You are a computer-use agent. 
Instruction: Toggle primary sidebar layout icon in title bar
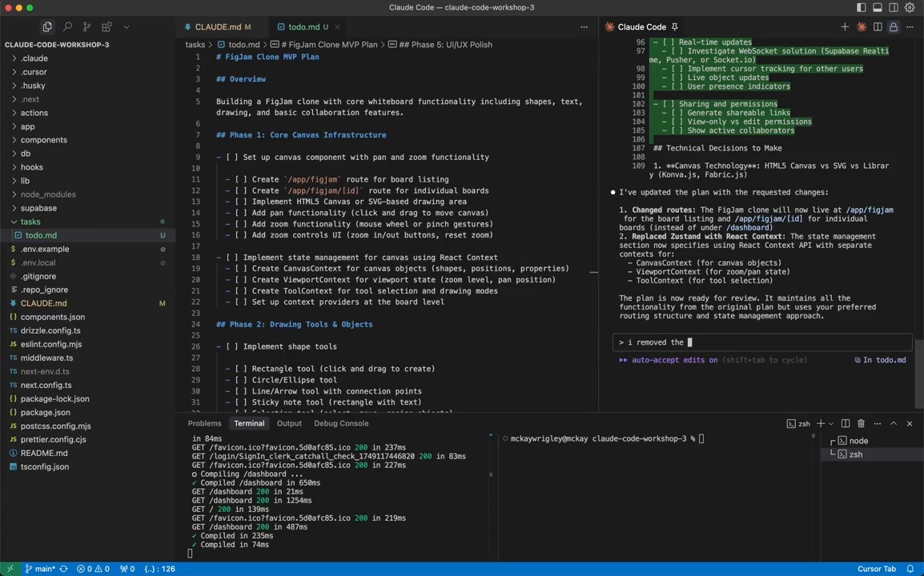861,8
